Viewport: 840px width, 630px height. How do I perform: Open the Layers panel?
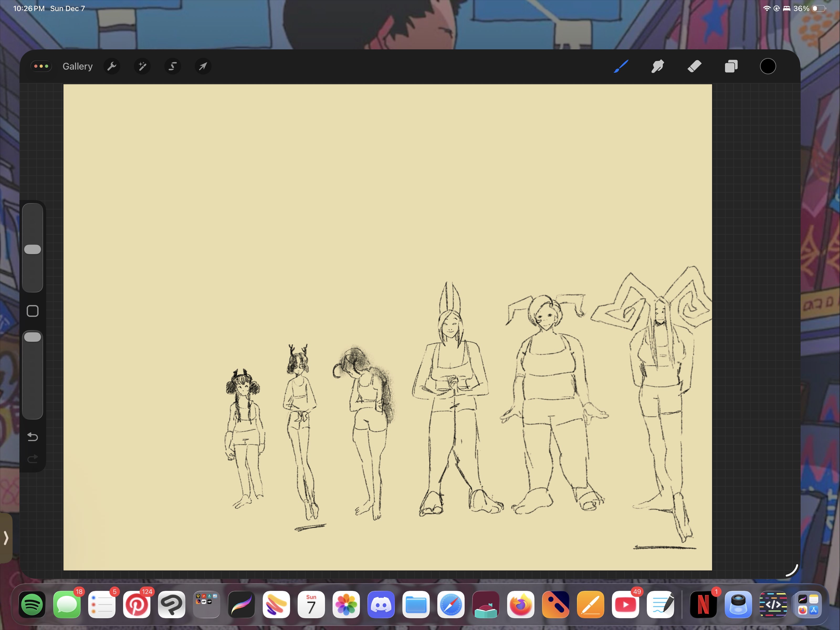click(731, 66)
